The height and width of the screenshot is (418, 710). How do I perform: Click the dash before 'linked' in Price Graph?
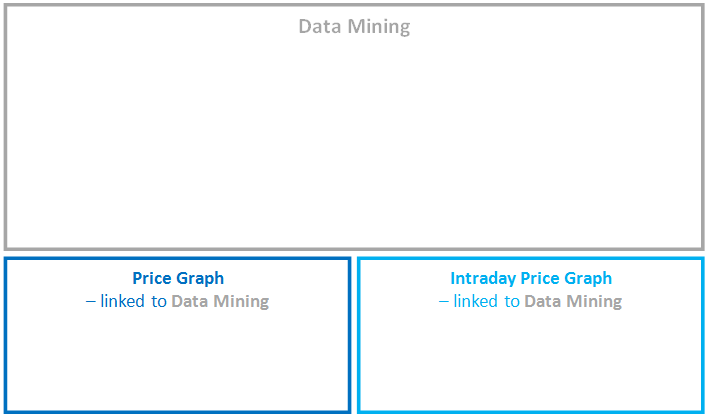point(91,302)
